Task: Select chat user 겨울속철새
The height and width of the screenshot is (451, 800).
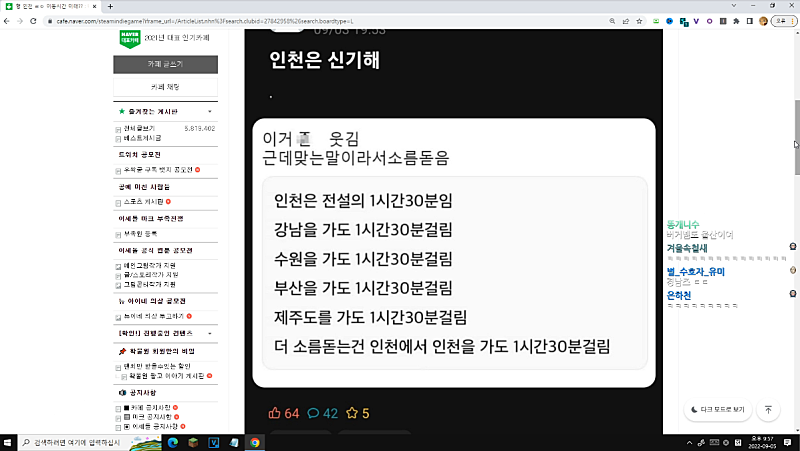Action: click(687, 248)
